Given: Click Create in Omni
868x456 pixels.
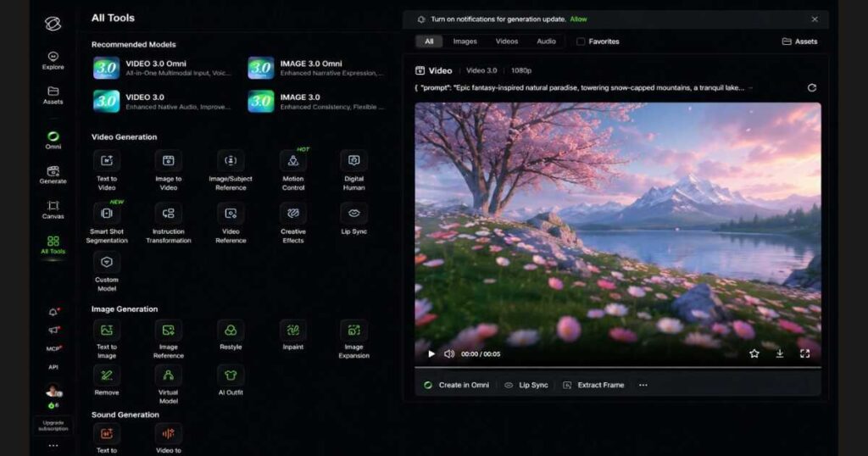Looking at the screenshot, I should [x=457, y=385].
